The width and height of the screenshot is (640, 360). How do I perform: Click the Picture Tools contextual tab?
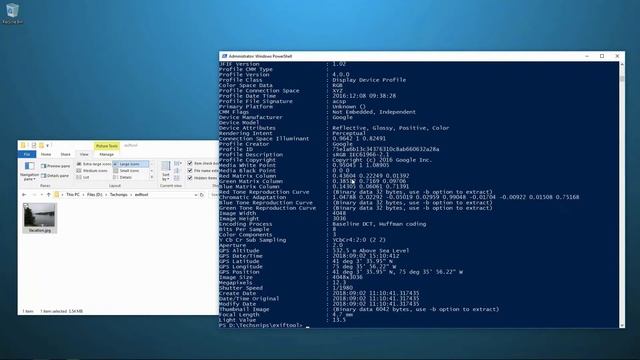point(107,146)
